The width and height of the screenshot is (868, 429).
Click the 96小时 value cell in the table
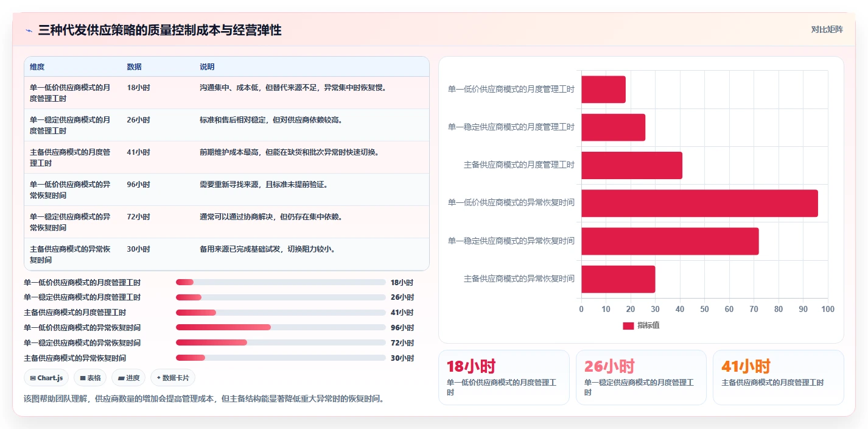pyautogui.click(x=138, y=185)
